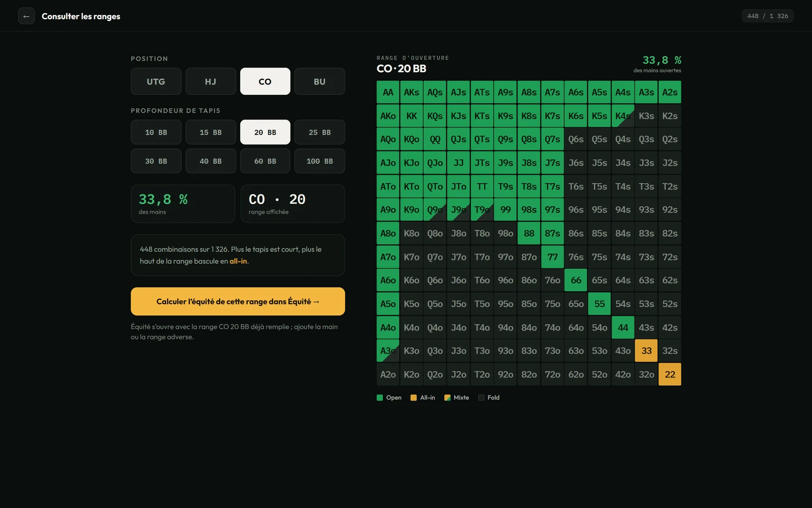Click the all-in link in the description
Image resolution: width=812 pixels, height=508 pixels.
238,261
